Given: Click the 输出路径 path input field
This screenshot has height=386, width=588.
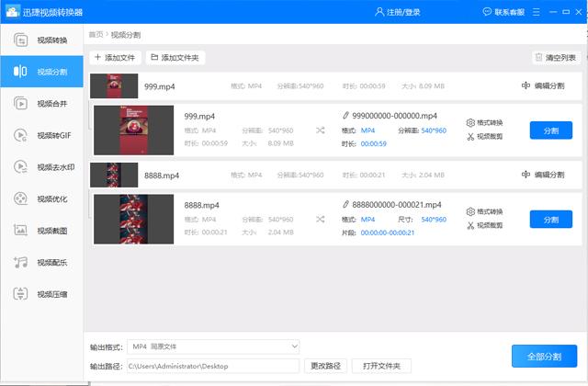Looking at the screenshot, I should click(213, 366).
